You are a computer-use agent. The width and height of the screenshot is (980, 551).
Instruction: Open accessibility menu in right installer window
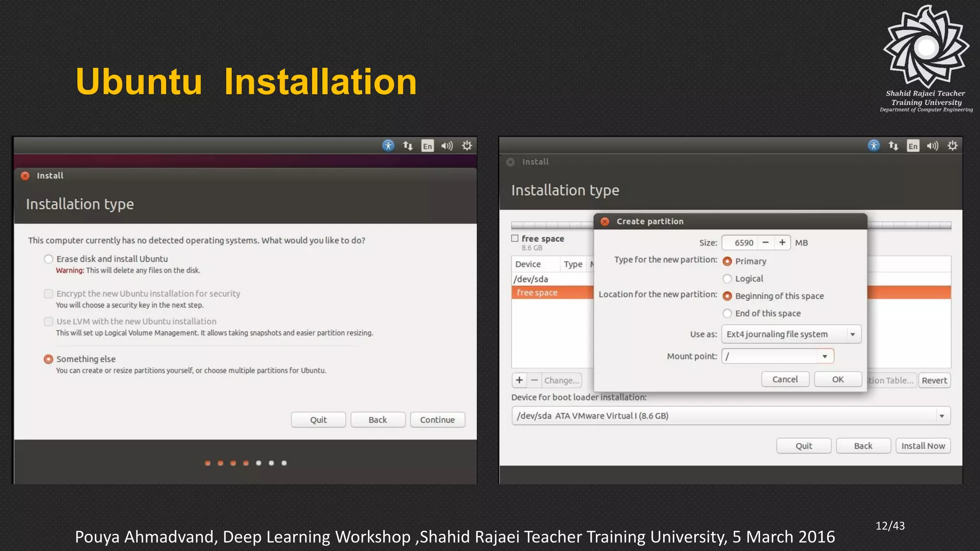(874, 145)
